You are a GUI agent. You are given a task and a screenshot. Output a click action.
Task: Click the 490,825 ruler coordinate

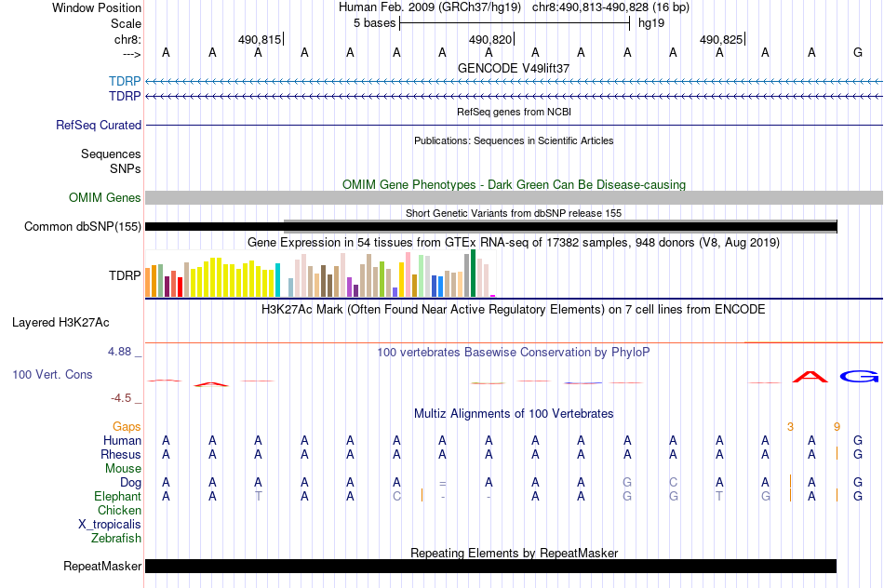point(721,39)
